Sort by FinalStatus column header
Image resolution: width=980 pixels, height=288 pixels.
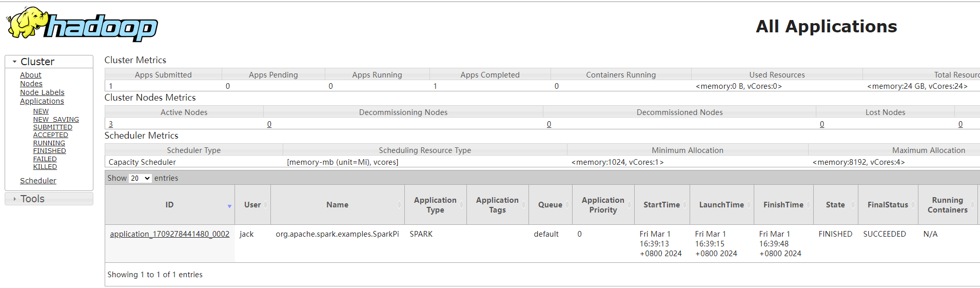(888, 204)
